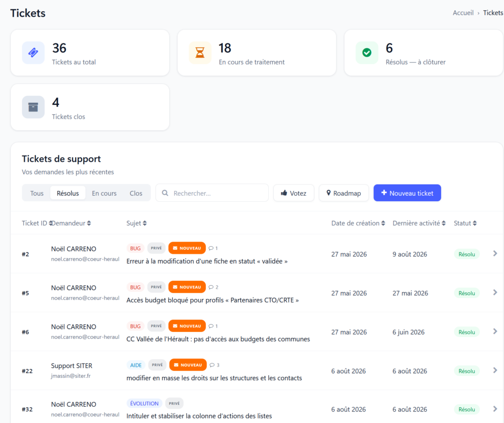Click the AIDE tag on ticket #22
Screen dimensions: 504x423
(x=136, y=365)
